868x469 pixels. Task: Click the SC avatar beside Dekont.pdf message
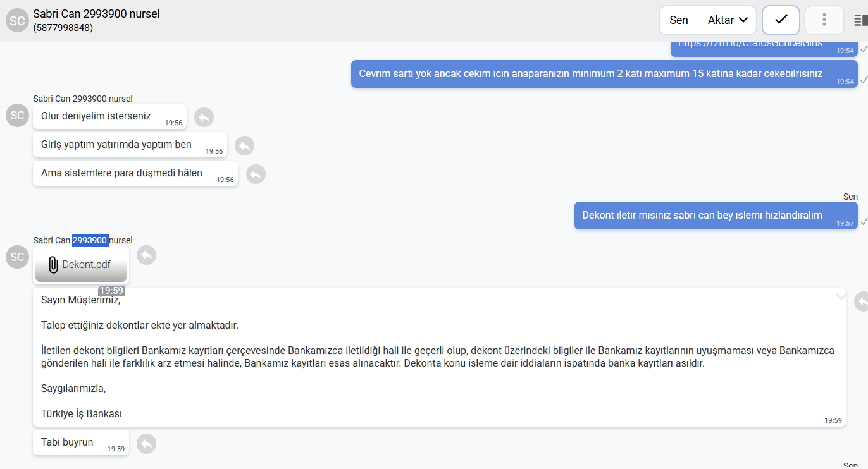pyautogui.click(x=17, y=257)
